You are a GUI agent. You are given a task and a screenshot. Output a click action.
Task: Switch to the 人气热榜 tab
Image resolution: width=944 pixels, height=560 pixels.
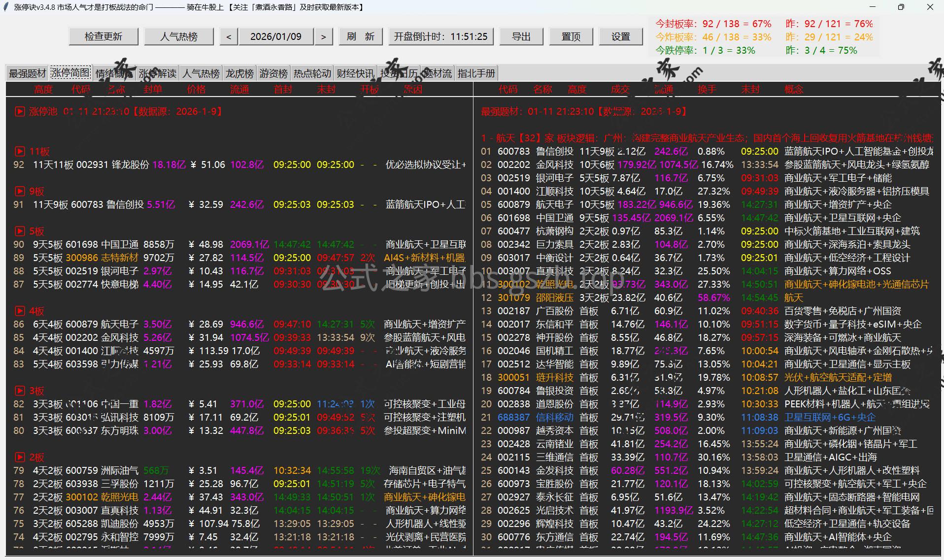201,73
